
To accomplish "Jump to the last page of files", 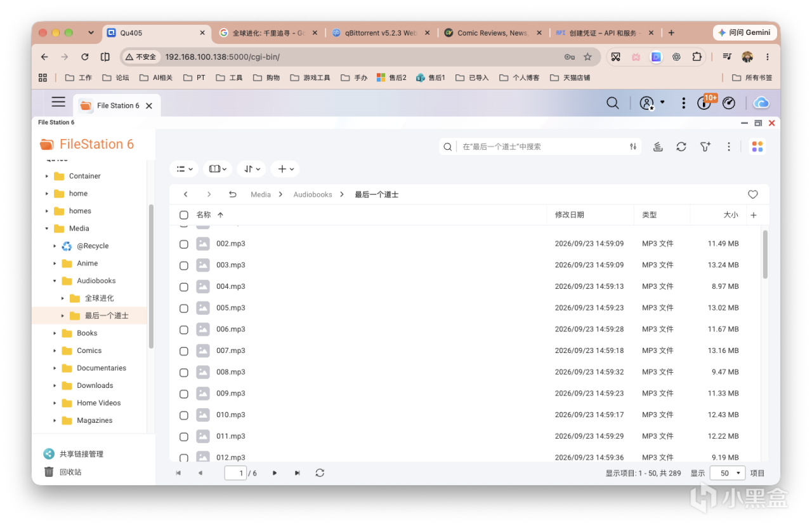I will coord(297,473).
